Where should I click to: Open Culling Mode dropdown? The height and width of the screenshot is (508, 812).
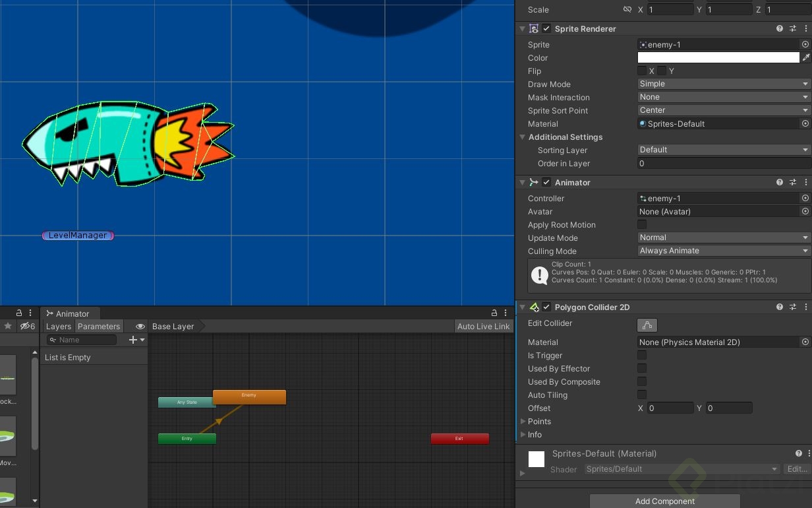pos(724,251)
